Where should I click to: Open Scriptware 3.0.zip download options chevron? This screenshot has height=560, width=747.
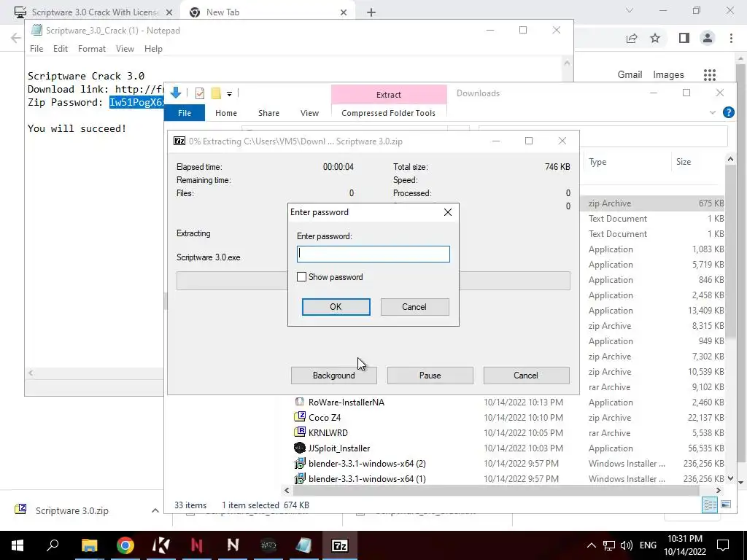[155, 510]
